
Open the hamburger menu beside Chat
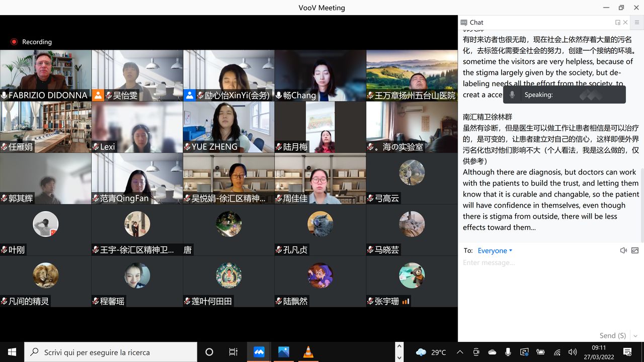637,22
